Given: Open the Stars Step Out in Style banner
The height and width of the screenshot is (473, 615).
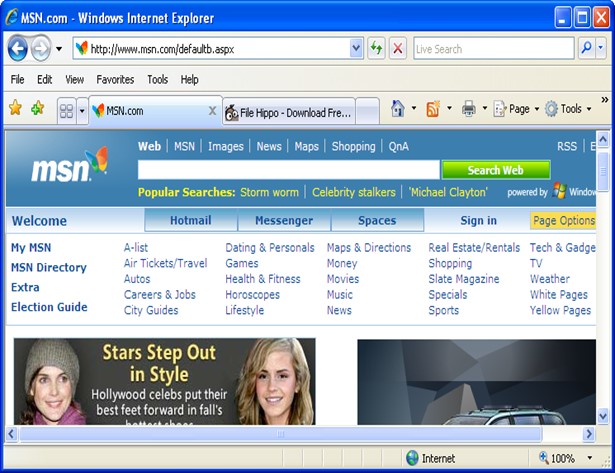Looking at the screenshot, I should pyautogui.click(x=164, y=381).
